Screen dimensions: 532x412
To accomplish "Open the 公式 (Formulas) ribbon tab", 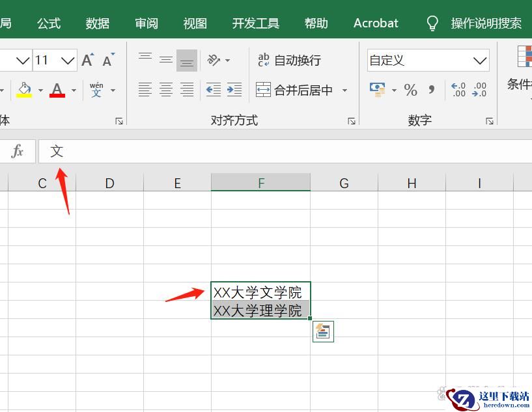I will pos(49,23).
